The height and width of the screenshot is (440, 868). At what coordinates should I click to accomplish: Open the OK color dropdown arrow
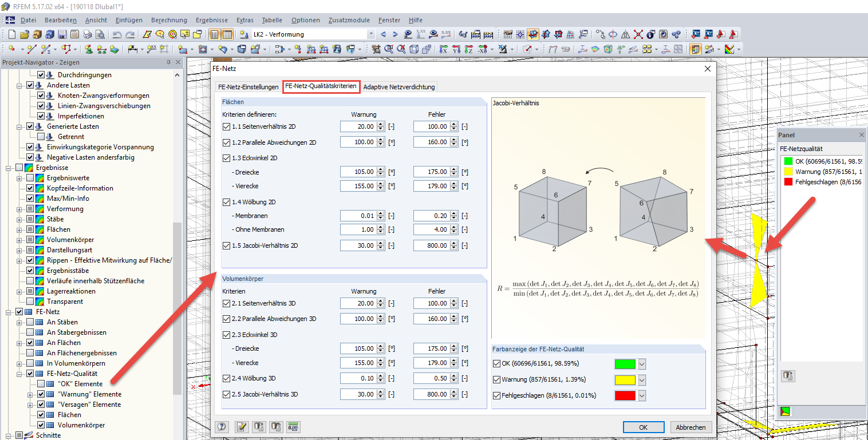click(x=642, y=364)
